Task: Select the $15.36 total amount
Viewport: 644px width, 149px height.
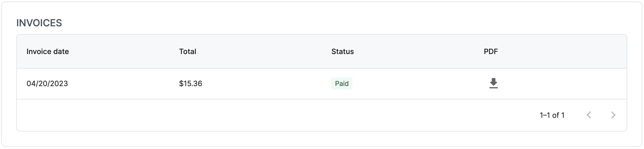Action: [x=191, y=84]
